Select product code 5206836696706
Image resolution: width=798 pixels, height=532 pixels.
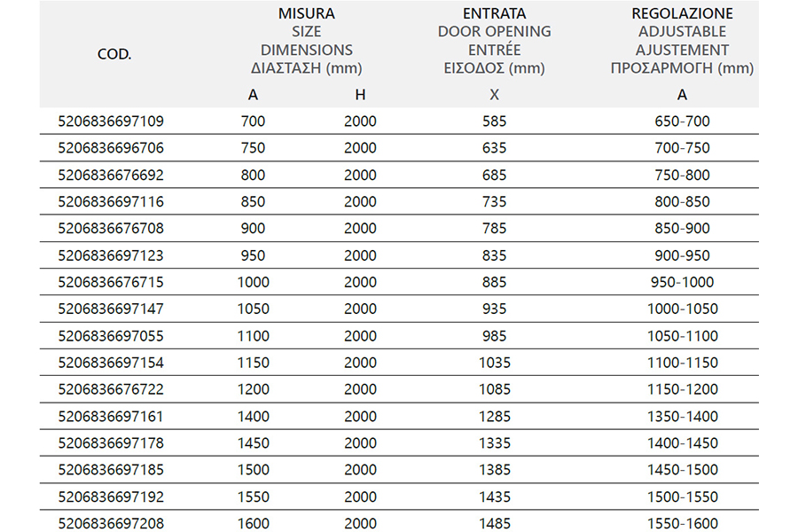click(x=111, y=148)
